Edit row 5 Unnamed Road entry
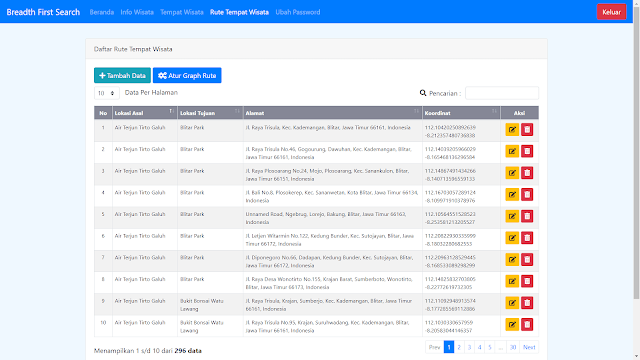Screen dimensions: 640x360 512,216
